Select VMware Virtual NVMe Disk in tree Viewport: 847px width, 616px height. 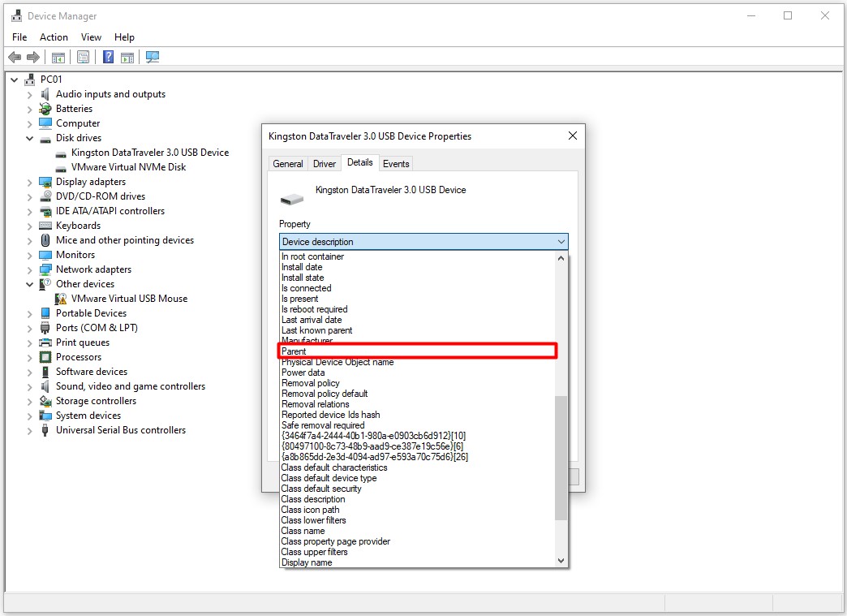pyautogui.click(x=128, y=167)
